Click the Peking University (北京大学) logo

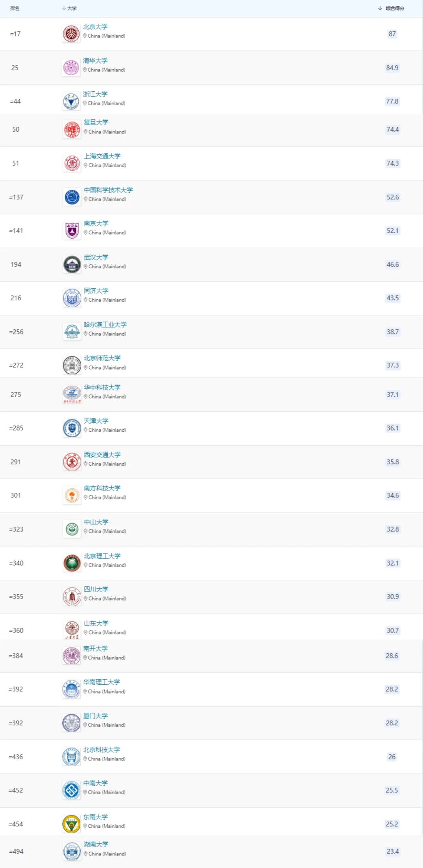[71, 34]
